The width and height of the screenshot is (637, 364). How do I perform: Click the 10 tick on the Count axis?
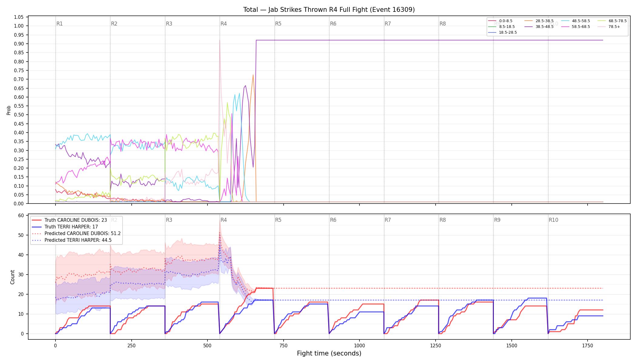click(21, 314)
